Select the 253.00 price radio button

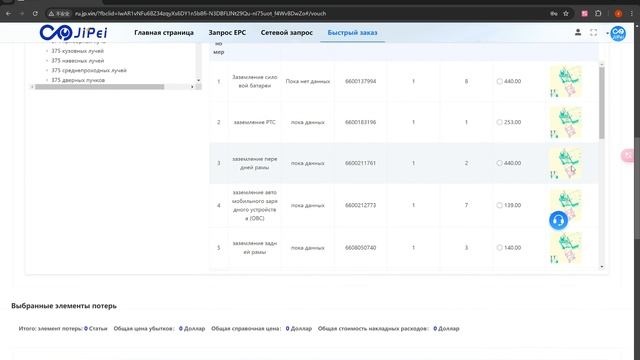tap(499, 122)
